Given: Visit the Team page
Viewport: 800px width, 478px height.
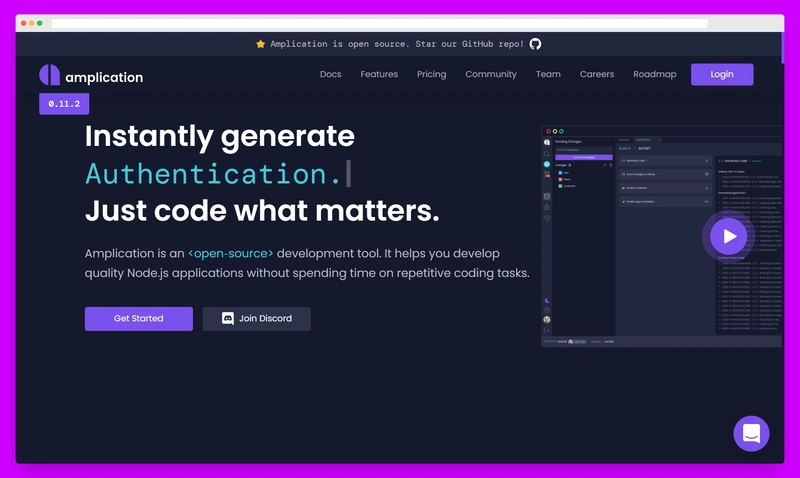Looking at the screenshot, I should 548,74.
